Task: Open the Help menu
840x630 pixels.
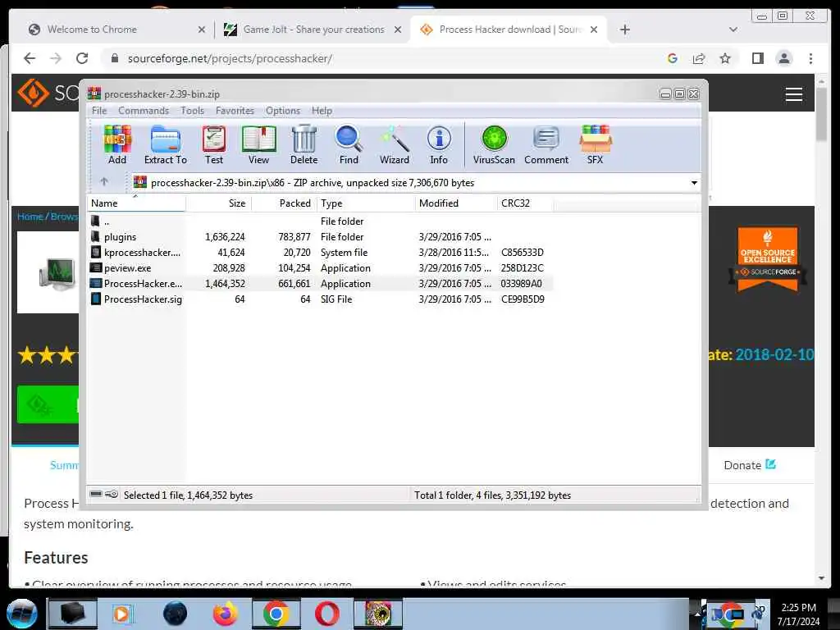Action: click(x=322, y=111)
